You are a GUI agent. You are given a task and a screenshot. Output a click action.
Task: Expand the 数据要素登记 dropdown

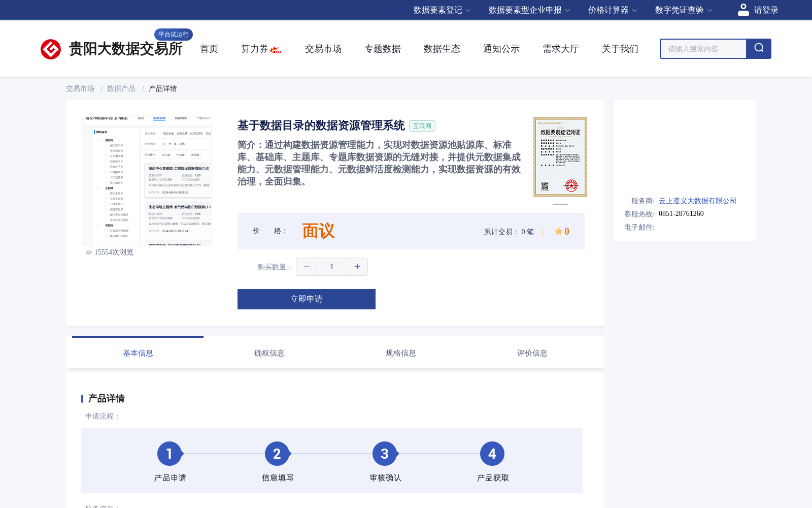coord(442,10)
